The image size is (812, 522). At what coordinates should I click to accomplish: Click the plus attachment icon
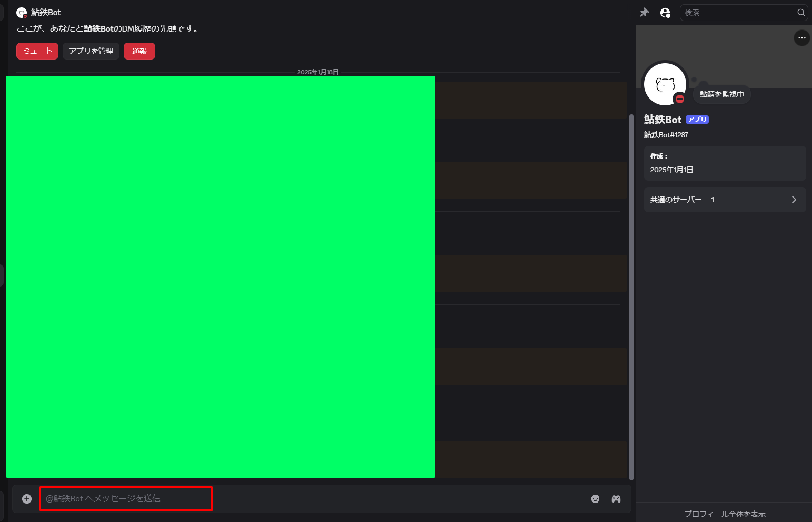[26, 498]
